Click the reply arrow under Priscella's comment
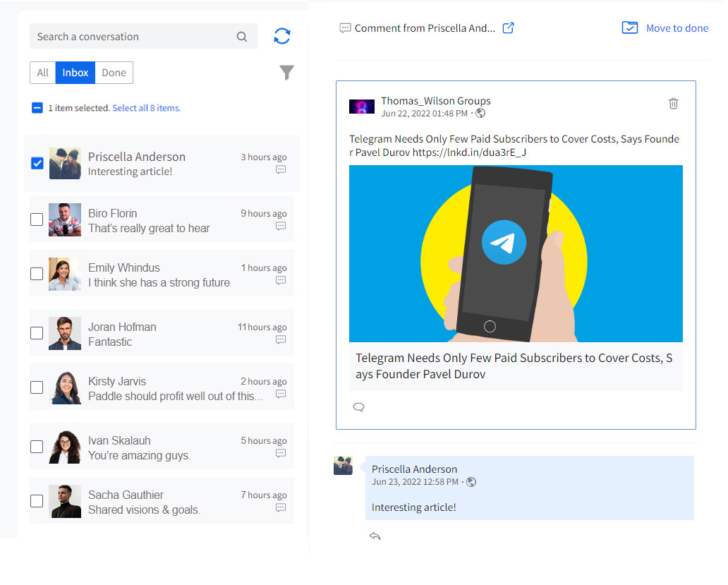Viewport: 728px width, 585px height. coord(375,536)
